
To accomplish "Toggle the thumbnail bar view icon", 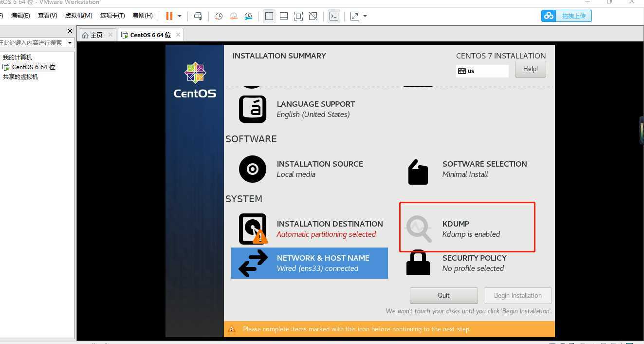I will (x=284, y=16).
